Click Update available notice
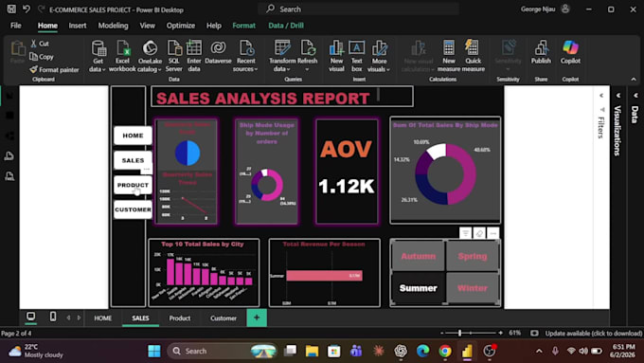The height and width of the screenshot is (363, 644). [x=594, y=333]
